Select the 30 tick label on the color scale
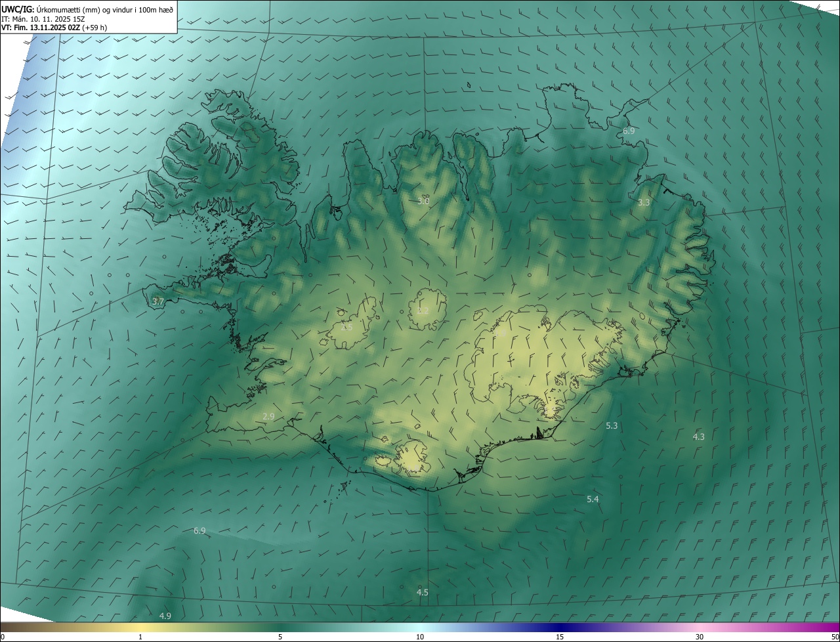This screenshot has width=840, height=642. [700, 637]
